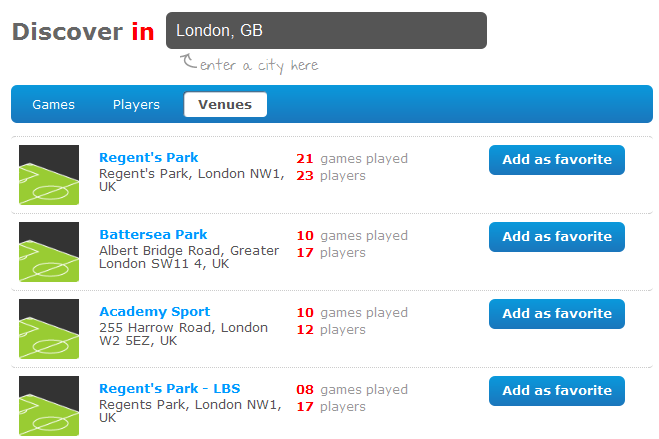Image resolution: width=659 pixels, height=439 pixels.
Task: Click Battersea Park pitch thumbnail icon
Action: click(x=49, y=252)
